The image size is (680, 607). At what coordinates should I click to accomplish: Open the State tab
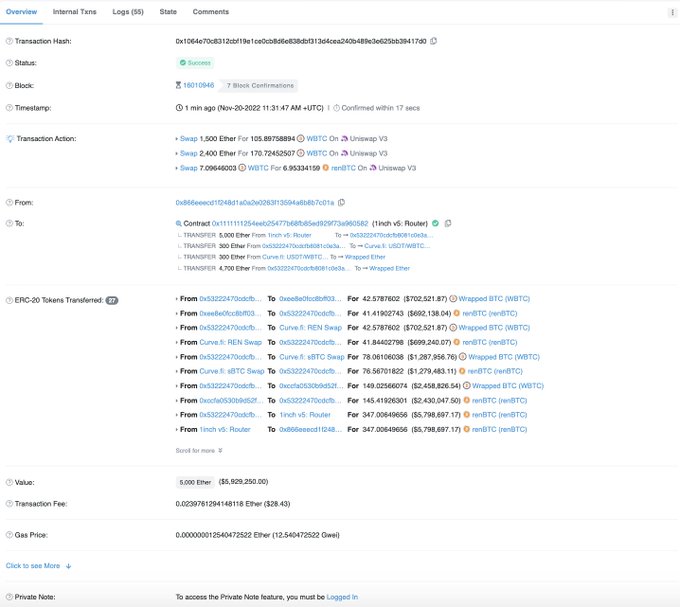pos(168,12)
